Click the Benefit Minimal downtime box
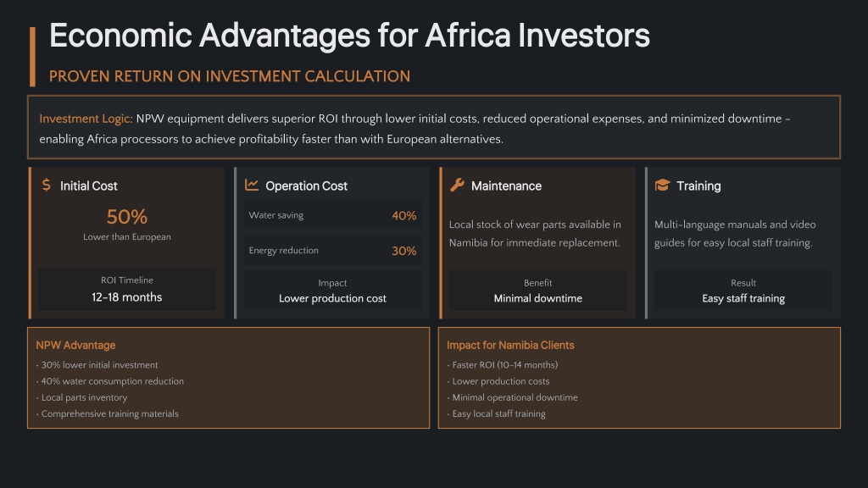 click(x=537, y=291)
